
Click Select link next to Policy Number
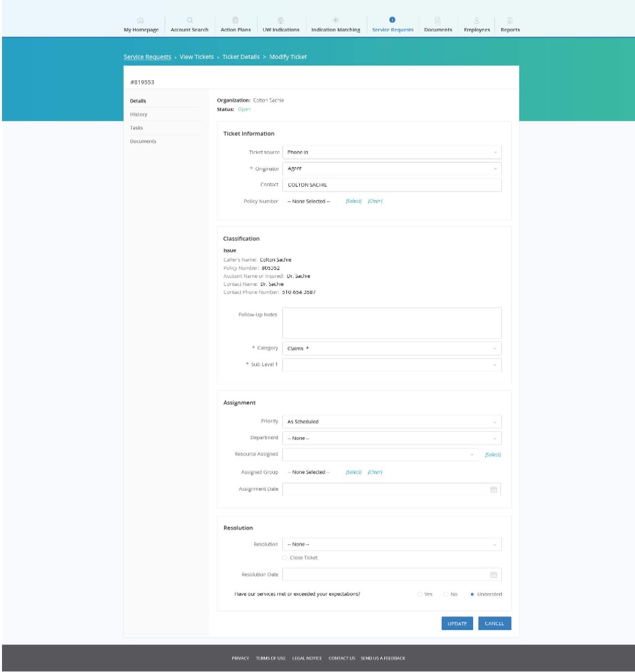[353, 201]
